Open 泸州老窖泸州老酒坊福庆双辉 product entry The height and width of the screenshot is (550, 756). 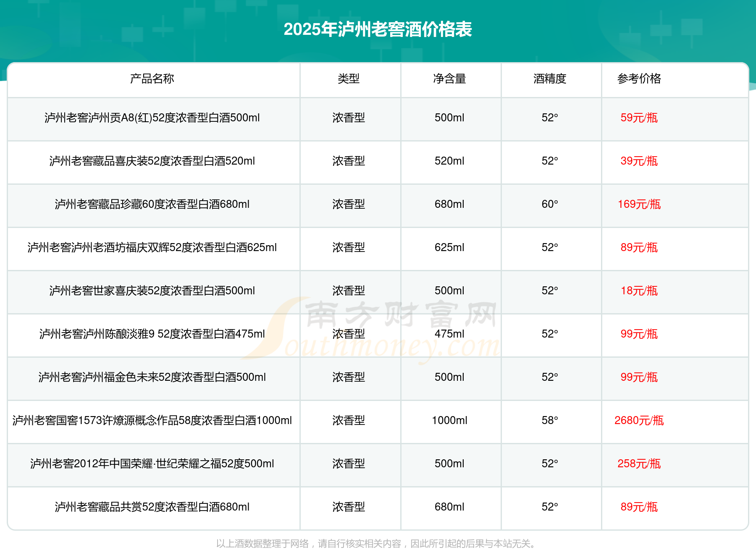coord(152,247)
